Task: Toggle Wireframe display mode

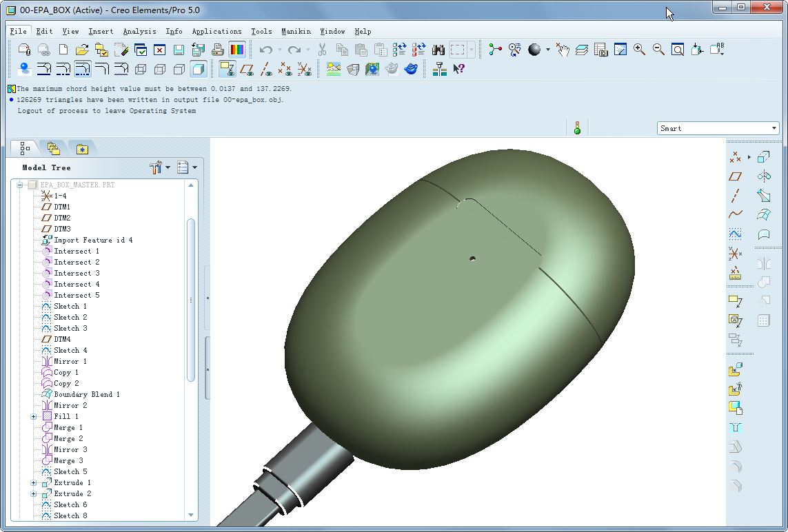Action: pyautogui.click(x=141, y=69)
